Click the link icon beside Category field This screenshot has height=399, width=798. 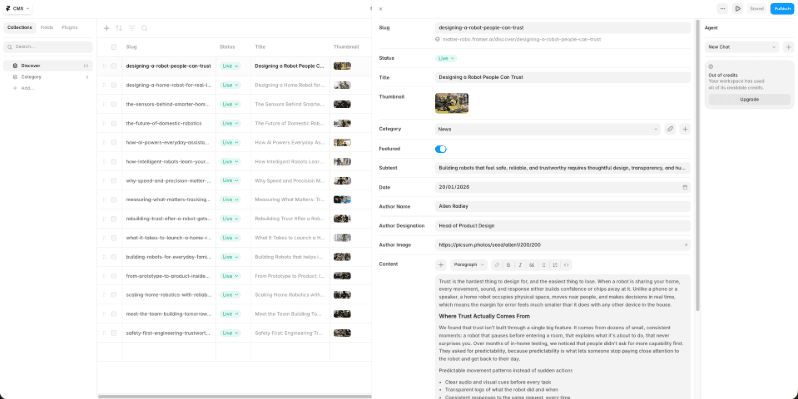tap(670, 129)
